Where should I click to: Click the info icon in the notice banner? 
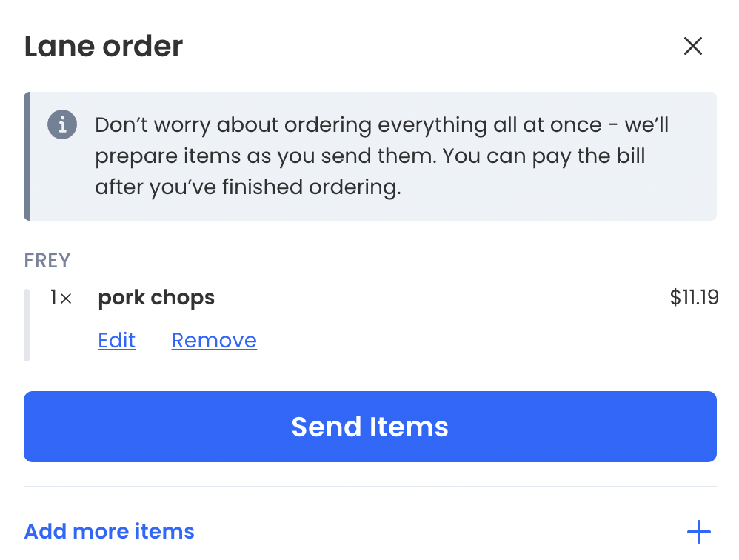coord(62,124)
